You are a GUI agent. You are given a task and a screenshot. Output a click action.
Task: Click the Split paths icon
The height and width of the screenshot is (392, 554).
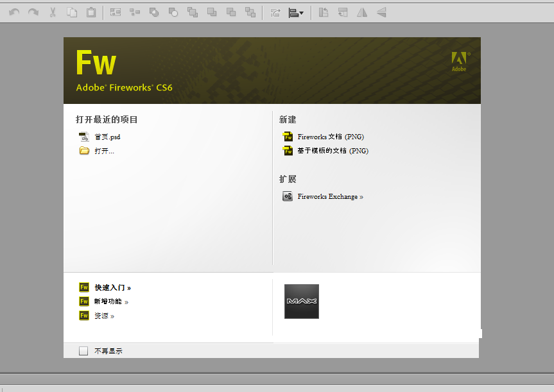tap(173, 12)
